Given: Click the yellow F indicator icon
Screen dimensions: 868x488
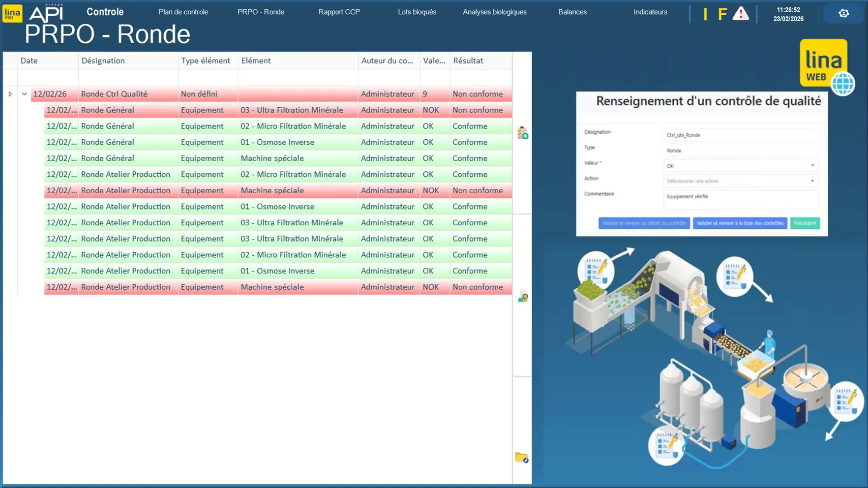Looking at the screenshot, I should tap(722, 14).
